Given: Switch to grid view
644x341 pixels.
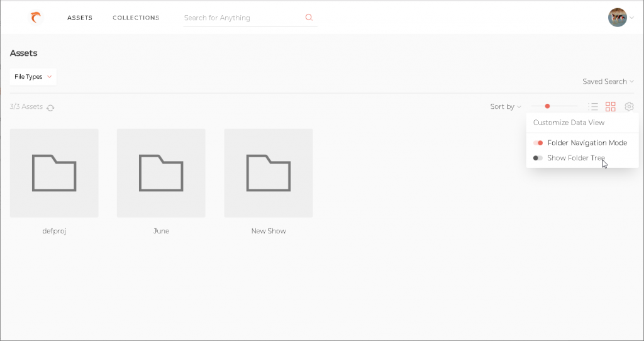Looking at the screenshot, I should pos(611,107).
